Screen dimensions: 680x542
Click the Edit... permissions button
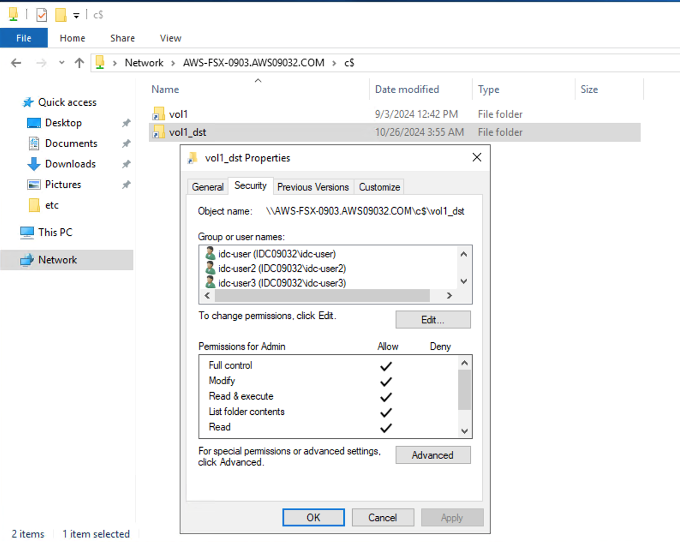[x=433, y=320]
